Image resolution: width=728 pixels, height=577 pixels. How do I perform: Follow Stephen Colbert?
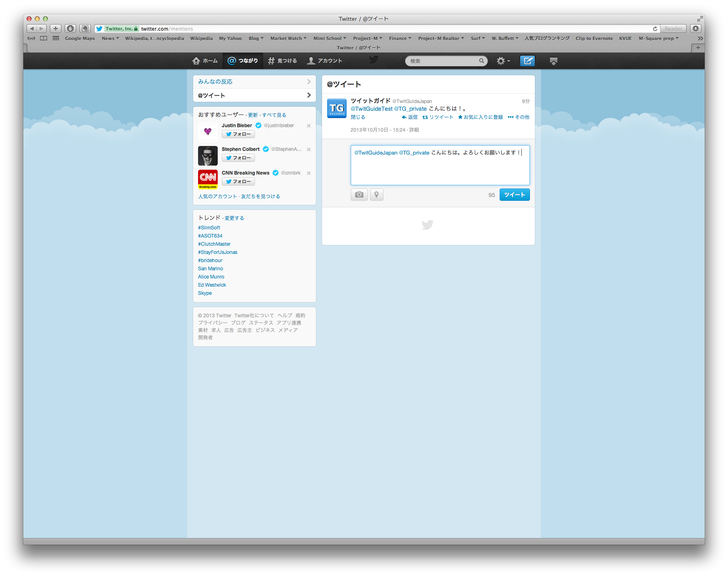pos(238,158)
